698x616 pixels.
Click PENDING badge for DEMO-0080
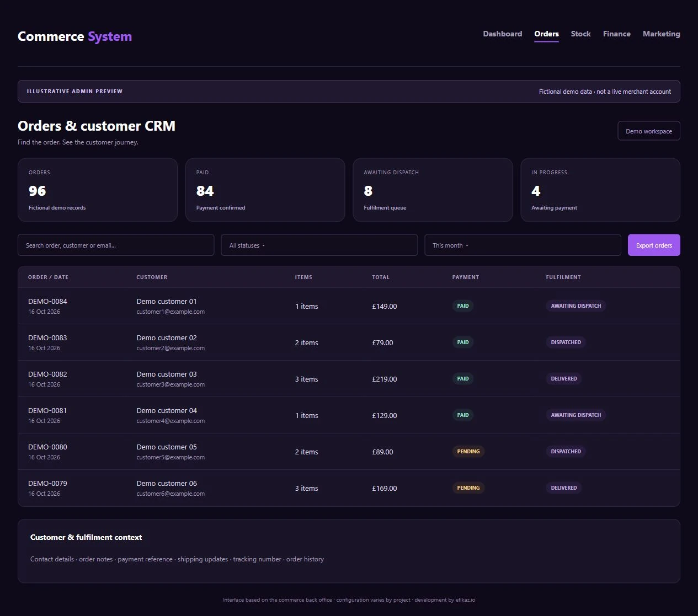click(x=468, y=452)
